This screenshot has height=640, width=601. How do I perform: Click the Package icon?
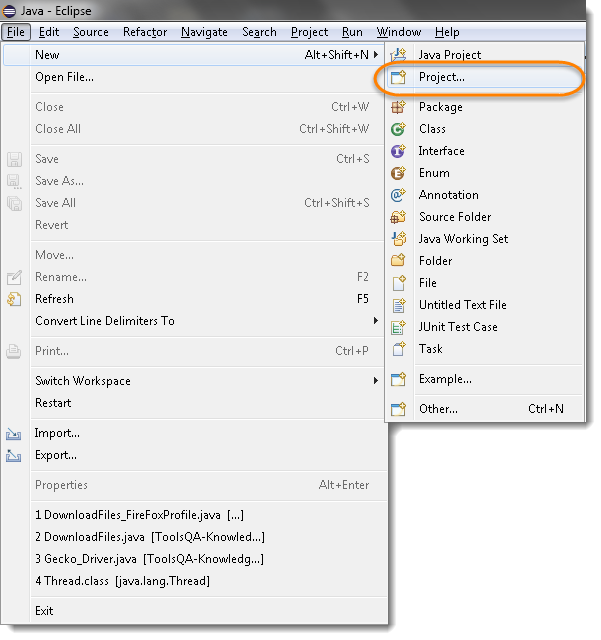click(x=398, y=107)
